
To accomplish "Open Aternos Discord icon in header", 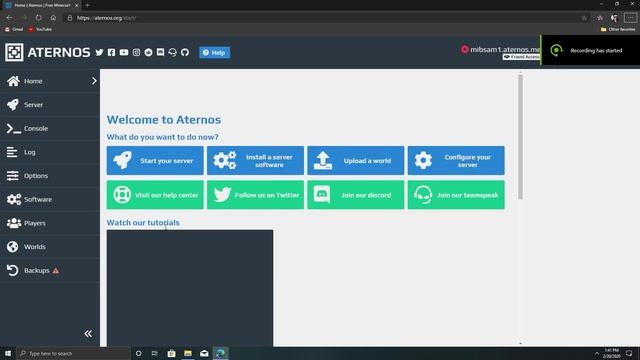I will [x=160, y=53].
